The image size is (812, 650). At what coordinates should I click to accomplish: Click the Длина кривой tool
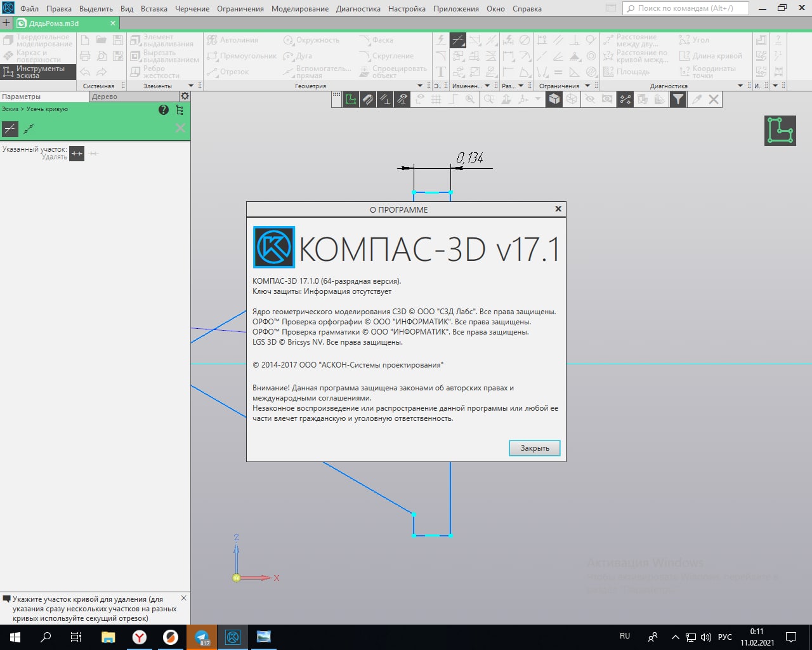pos(710,56)
